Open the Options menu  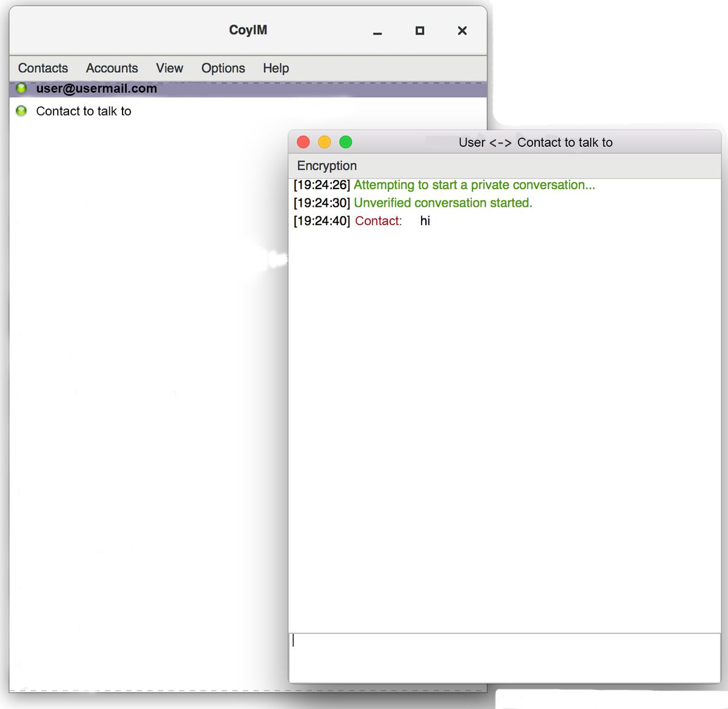[x=223, y=68]
